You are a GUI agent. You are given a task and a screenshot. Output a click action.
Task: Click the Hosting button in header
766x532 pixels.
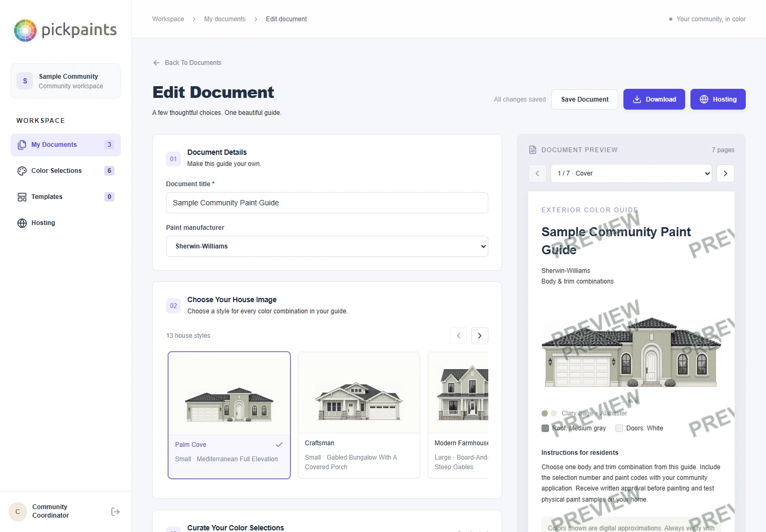coord(718,99)
